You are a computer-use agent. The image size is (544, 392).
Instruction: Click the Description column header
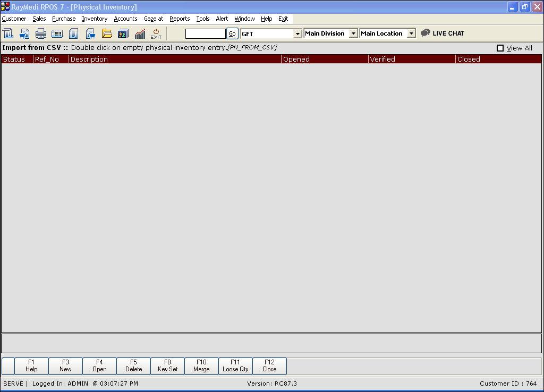pyautogui.click(x=175, y=59)
